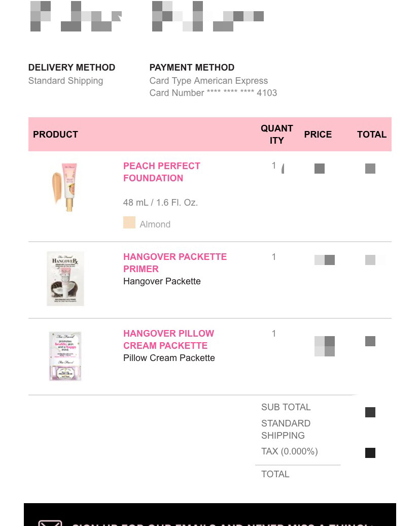
Task: Open the Peach Perfect Foundation product link
Action: click(162, 172)
